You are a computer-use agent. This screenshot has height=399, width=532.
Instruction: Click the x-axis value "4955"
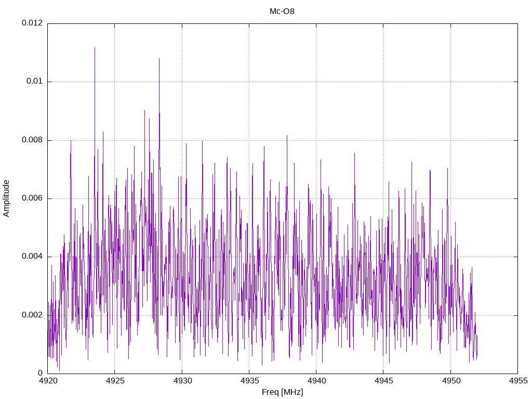pyautogui.click(x=518, y=381)
